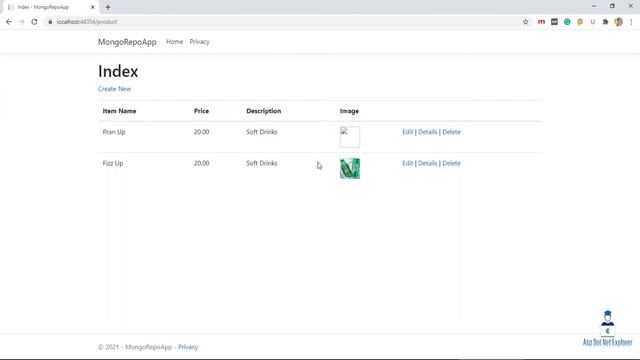Edit the Pran Up item

(407, 132)
